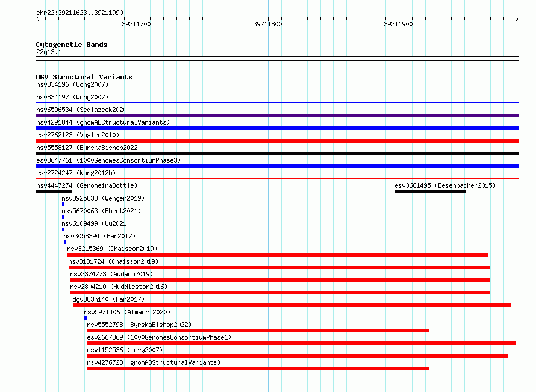Click nsv3215369 (Chaisson2019) label
Image resolution: width=536 pixels, height=392 pixels.
pyautogui.click(x=112, y=249)
